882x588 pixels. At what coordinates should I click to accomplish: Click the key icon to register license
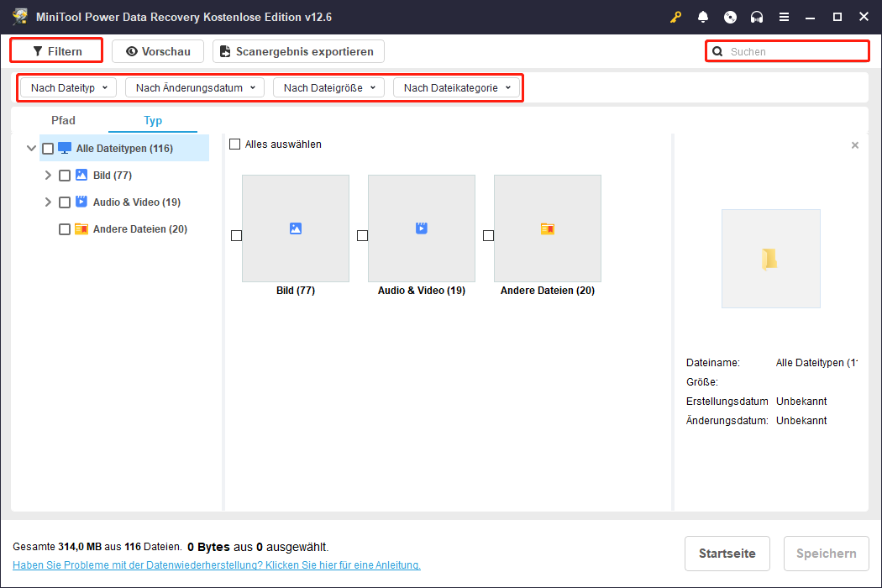pyautogui.click(x=675, y=17)
